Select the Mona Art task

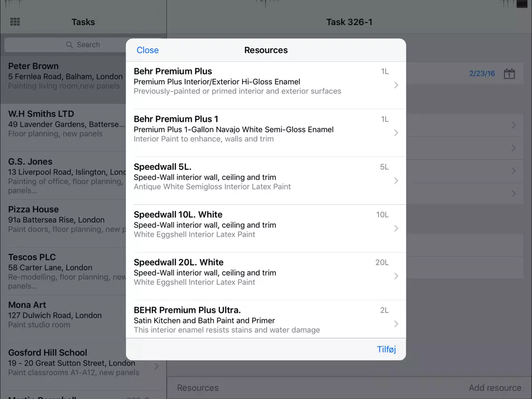[x=63, y=319]
